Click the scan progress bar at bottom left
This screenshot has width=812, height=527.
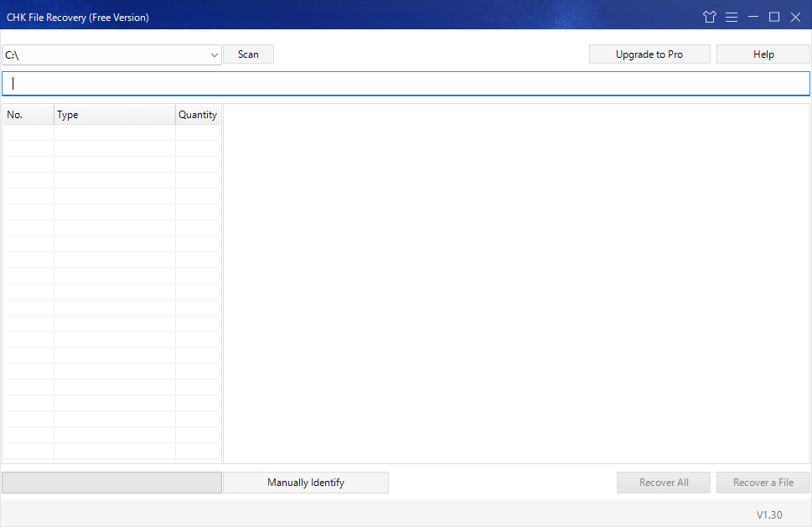point(111,483)
